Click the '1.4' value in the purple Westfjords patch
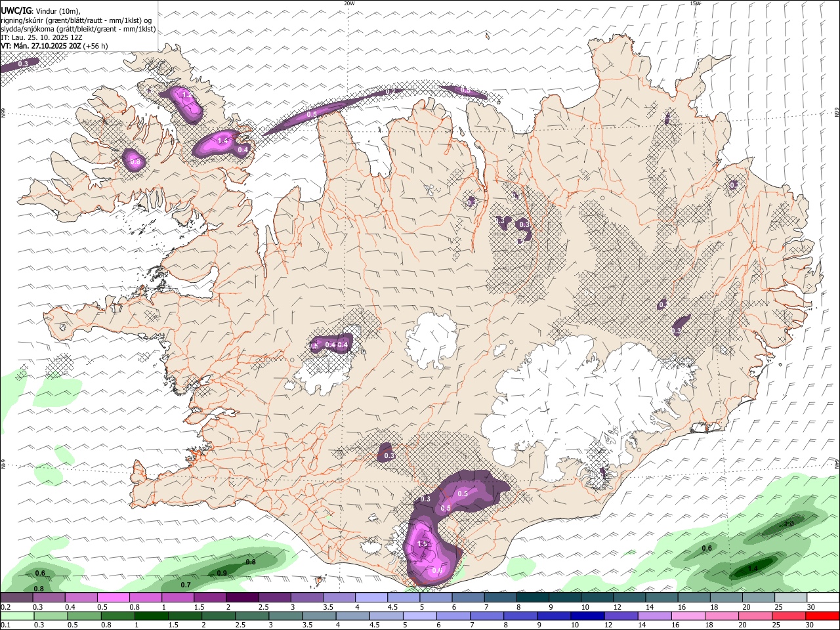840x630 pixels. point(222,140)
